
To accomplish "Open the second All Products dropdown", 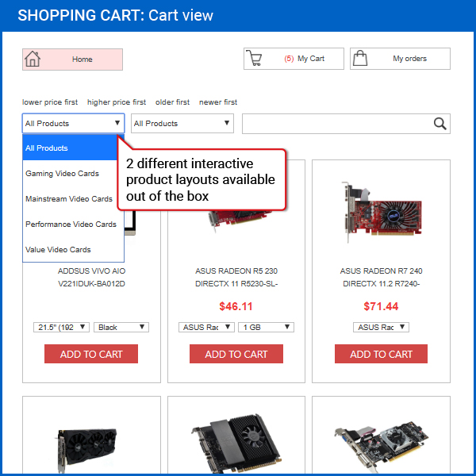I will [x=182, y=123].
